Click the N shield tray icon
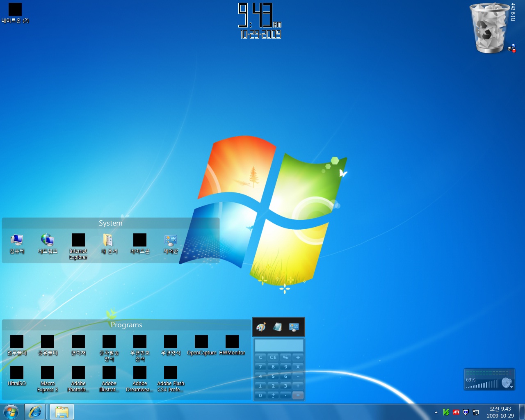525x420 pixels. click(466, 412)
